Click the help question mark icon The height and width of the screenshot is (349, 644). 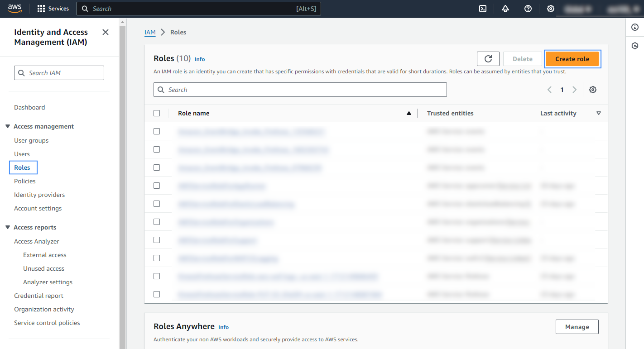pos(528,9)
